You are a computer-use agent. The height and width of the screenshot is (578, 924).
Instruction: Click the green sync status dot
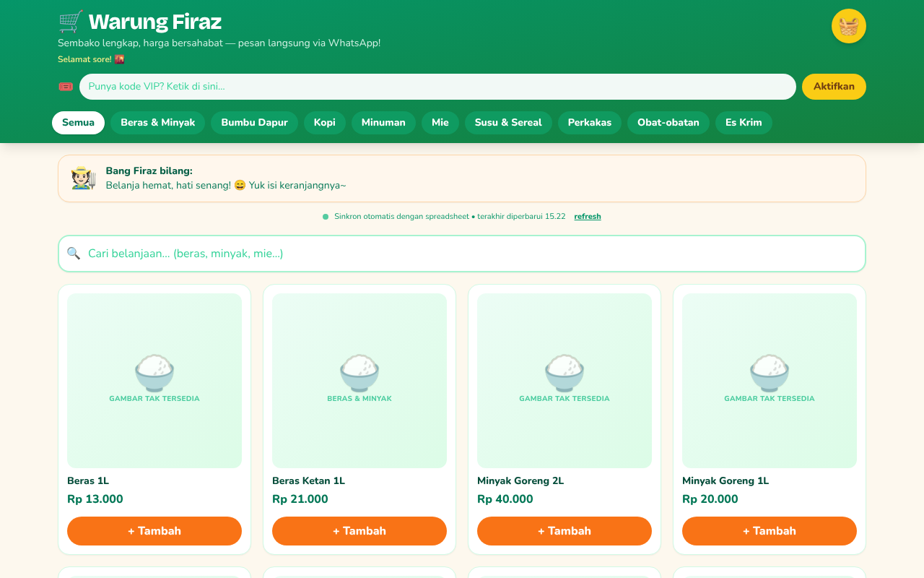click(x=326, y=217)
